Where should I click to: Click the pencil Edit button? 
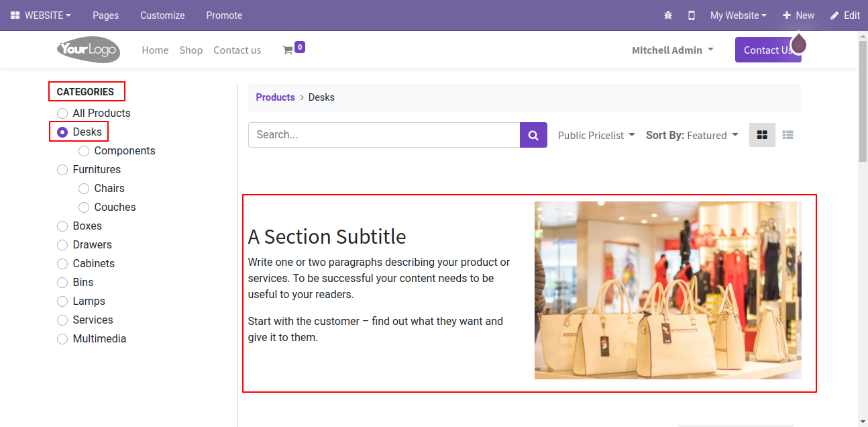(x=845, y=15)
